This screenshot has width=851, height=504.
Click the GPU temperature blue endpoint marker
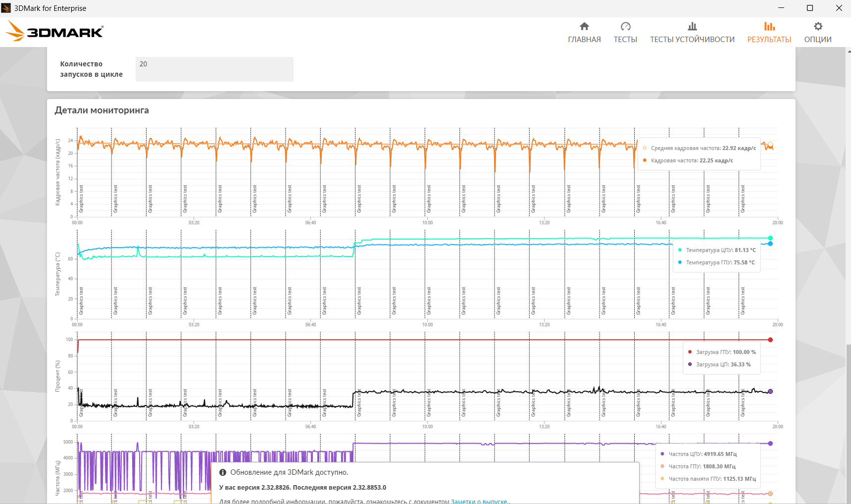[x=770, y=244]
